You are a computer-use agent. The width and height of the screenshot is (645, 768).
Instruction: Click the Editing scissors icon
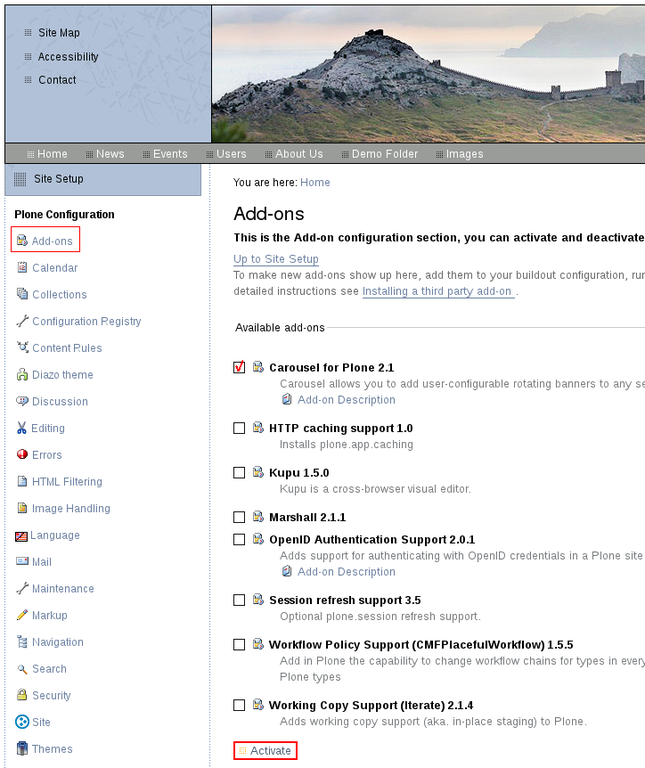(x=22, y=428)
